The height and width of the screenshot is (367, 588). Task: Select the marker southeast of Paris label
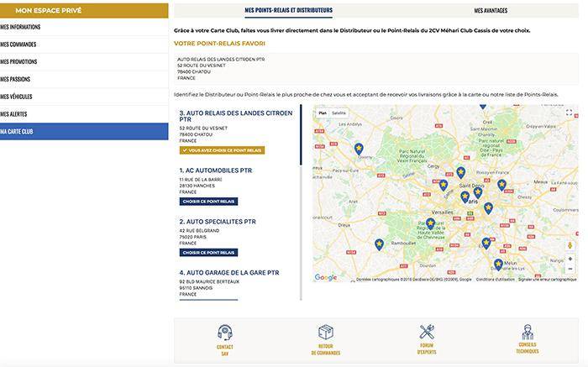tap(488, 208)
